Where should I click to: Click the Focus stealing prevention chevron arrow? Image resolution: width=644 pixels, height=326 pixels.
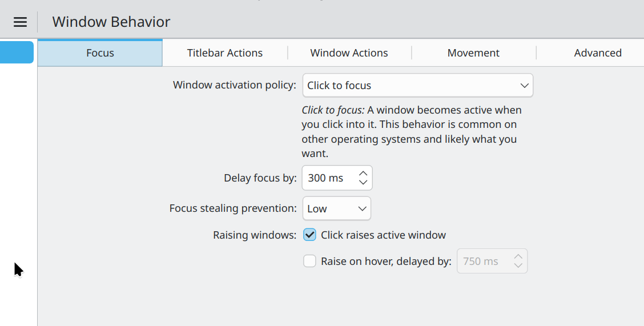pos(362,208)
